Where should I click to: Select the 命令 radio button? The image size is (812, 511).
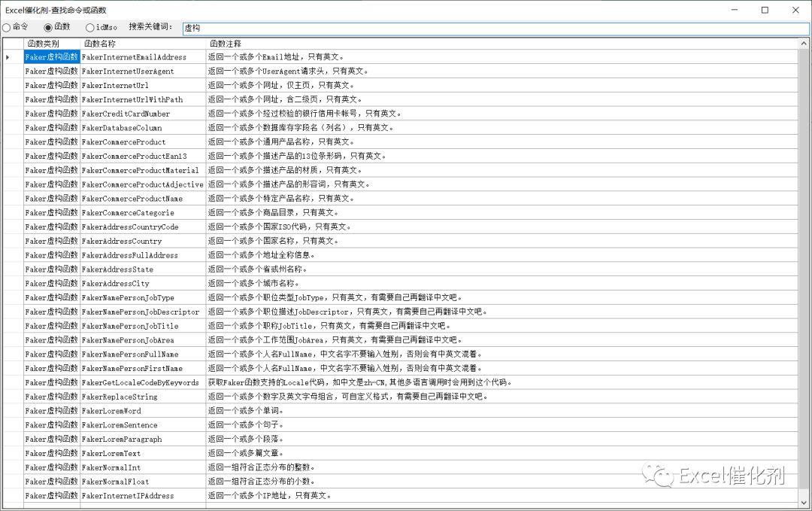point(6,27)
